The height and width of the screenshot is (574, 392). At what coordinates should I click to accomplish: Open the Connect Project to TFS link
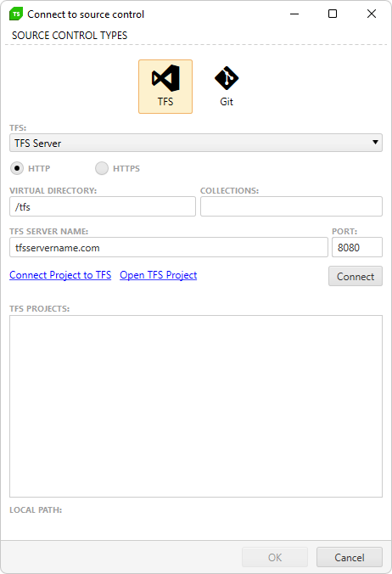(x=60, y=275)
